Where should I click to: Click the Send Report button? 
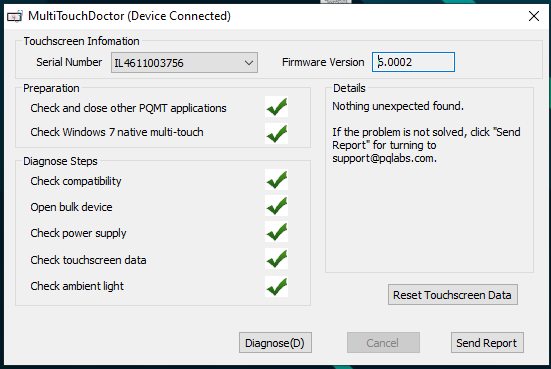pyautogui.click(x=487, y=343)
